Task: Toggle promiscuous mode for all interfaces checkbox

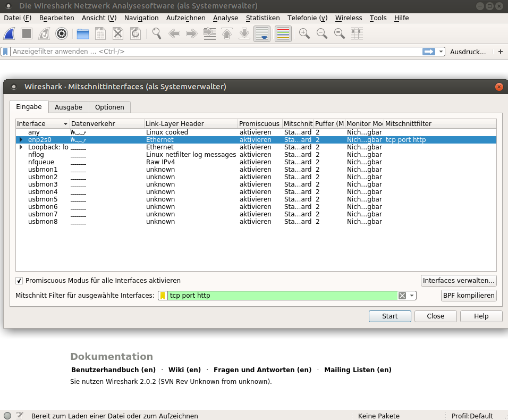Action: pos(19,281)
